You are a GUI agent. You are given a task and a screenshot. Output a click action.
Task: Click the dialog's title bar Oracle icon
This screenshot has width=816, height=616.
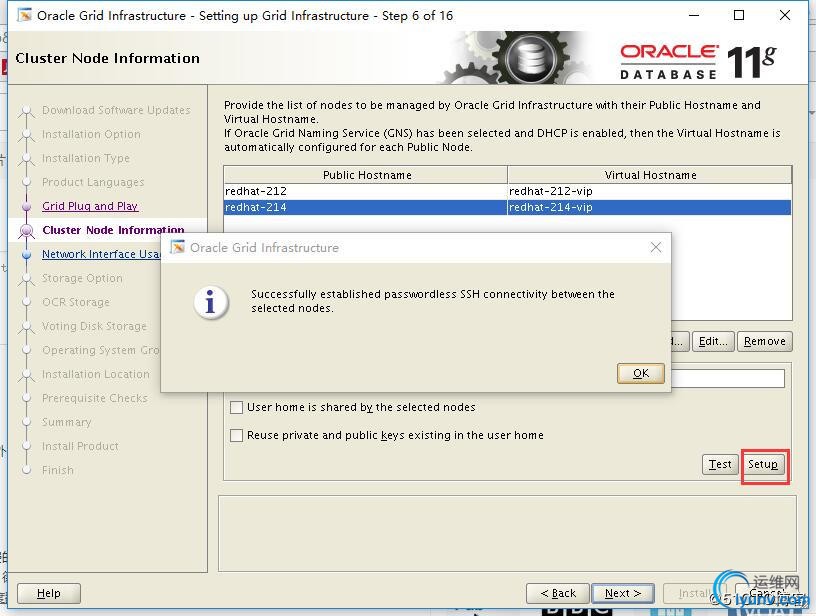177,247
